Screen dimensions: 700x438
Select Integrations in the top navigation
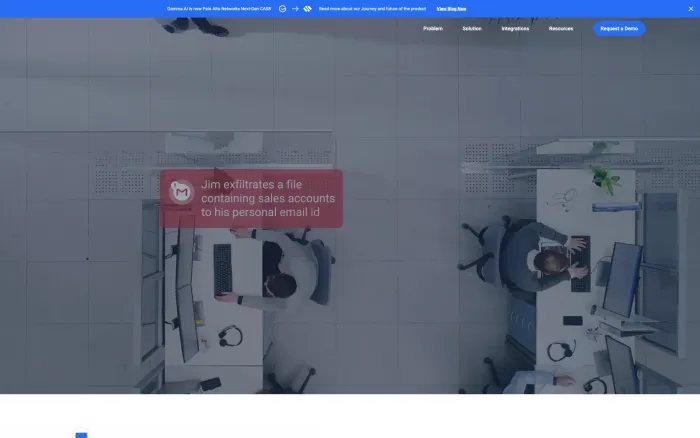click(515, 29)
